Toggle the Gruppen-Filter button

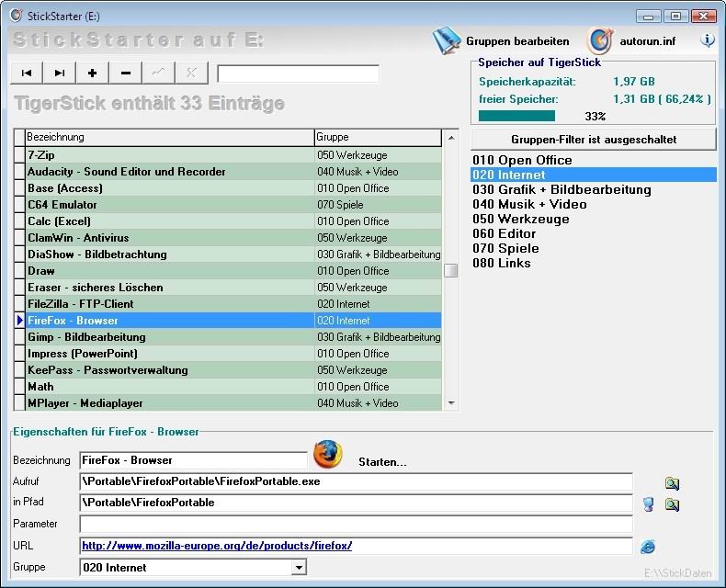[x=594, y=140]
